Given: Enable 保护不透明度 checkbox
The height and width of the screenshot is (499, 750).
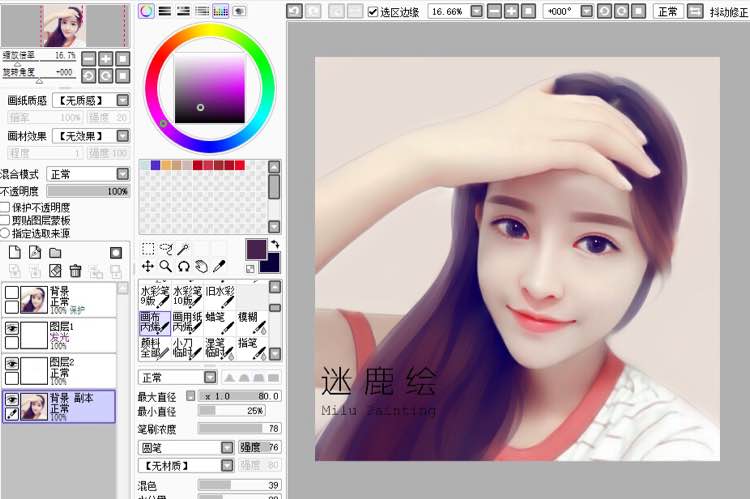Looking at the screenshot, I should pyautogui.click(x=5, y=207).
